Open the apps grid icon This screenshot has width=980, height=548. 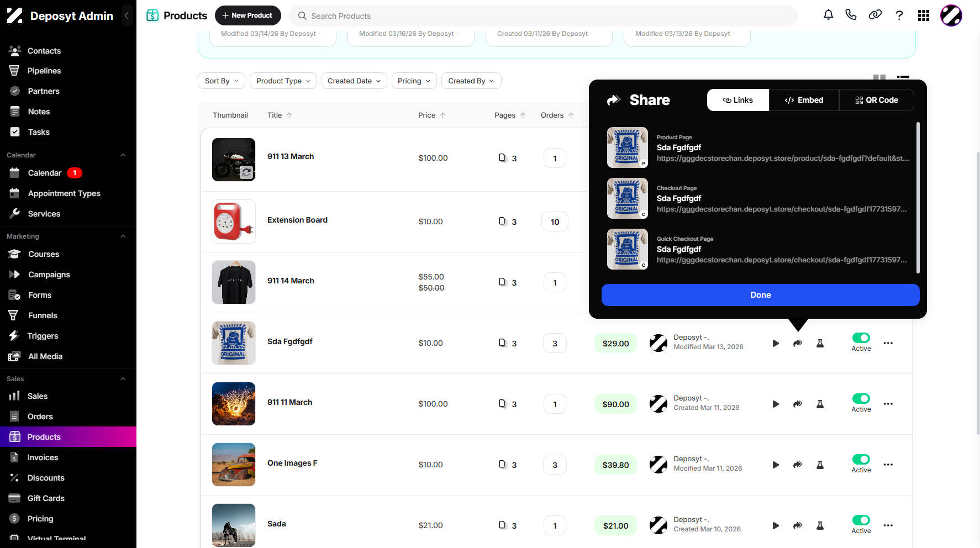point(924,15)
